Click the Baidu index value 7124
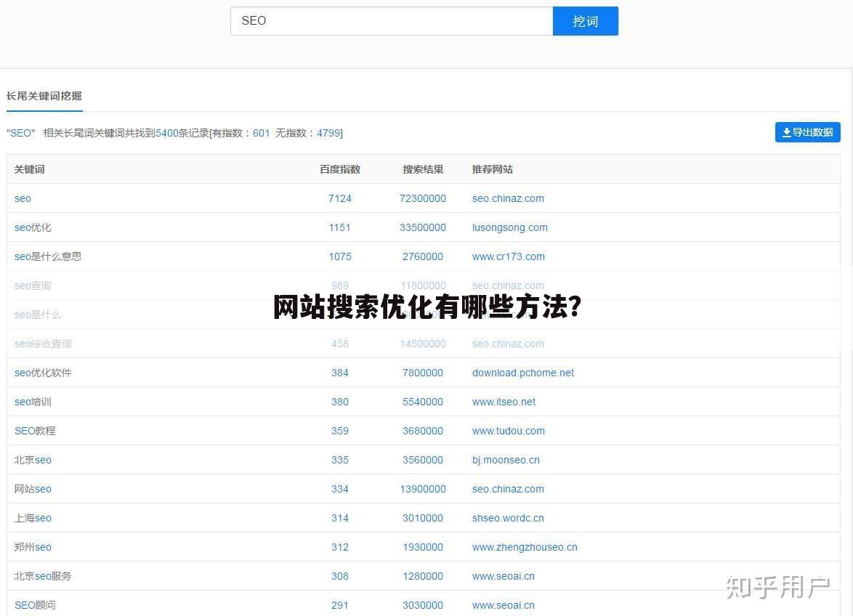Image resolution: width=853 pixels, height=616 pixels. tap(340, 198)
